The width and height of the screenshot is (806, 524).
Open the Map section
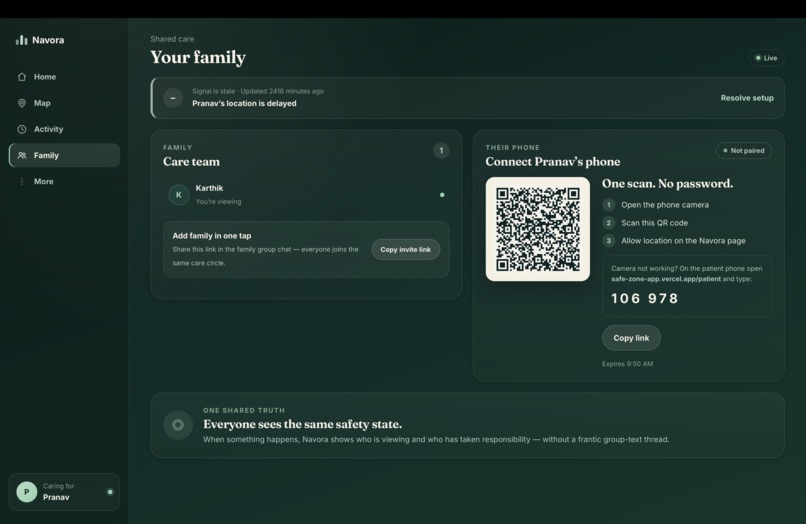click(64, 103)
